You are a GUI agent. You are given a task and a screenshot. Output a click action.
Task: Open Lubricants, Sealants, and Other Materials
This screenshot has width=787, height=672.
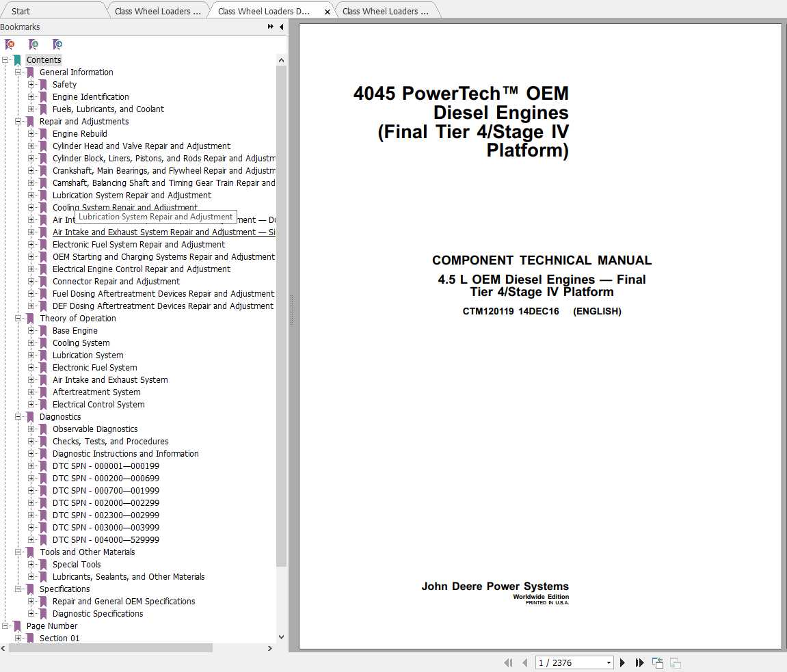pos(129,577)
